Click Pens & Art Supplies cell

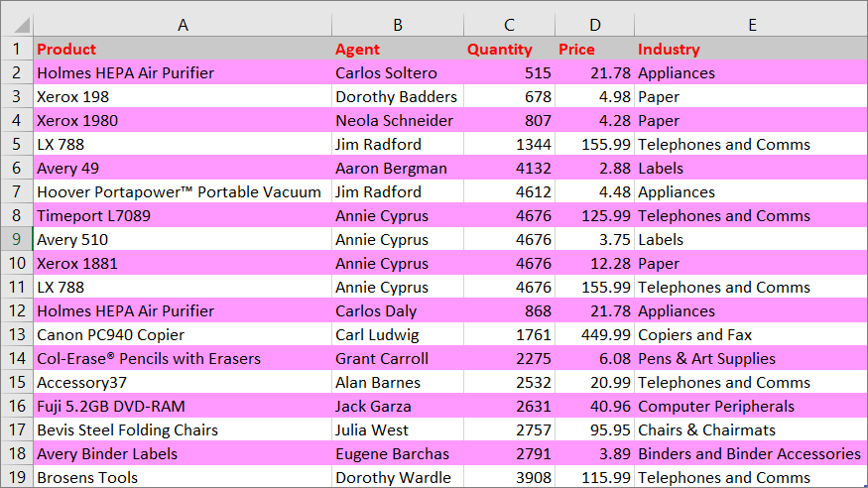point(751,358)
